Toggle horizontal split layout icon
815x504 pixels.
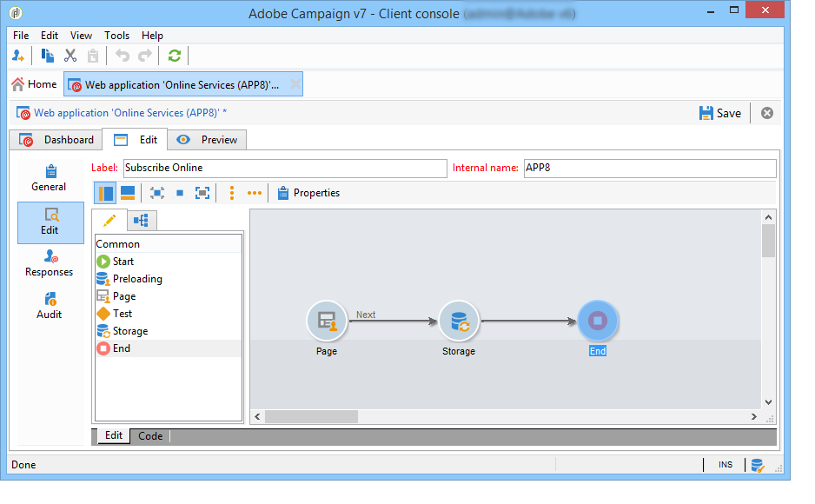click(x=128, y=193)
